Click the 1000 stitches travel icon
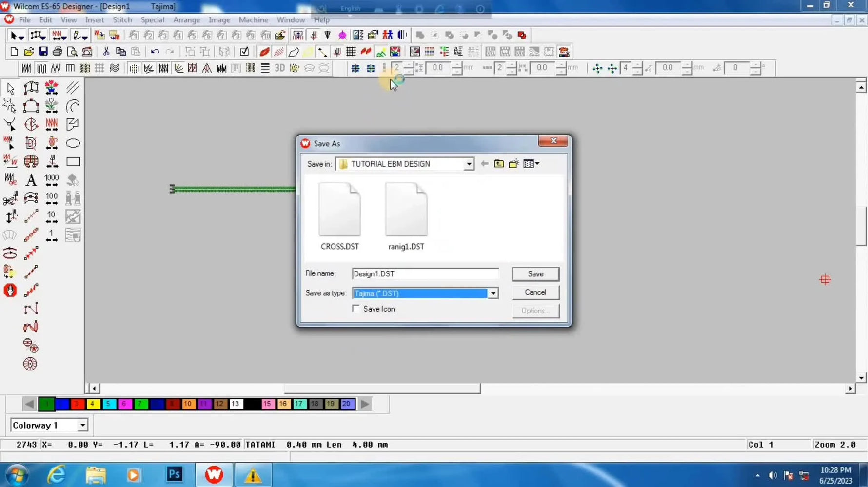The width and height of the screenshot is (868, 487). (x=51, y=180)
